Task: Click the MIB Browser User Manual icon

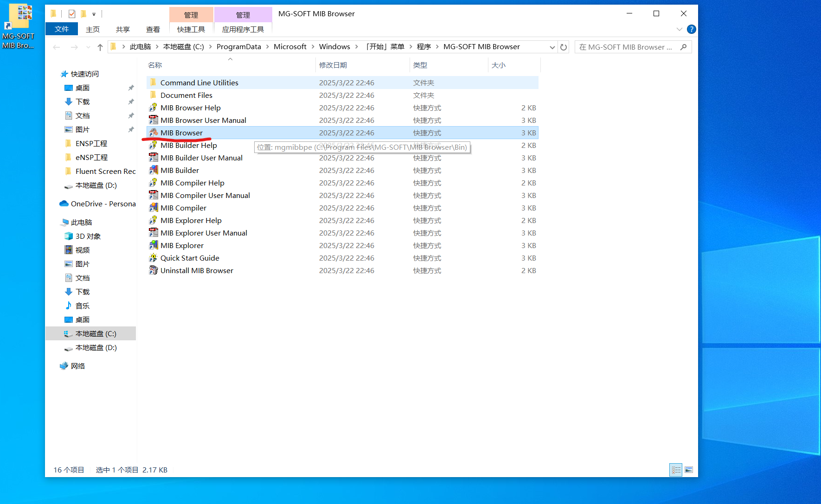Action: click(153, 120)
